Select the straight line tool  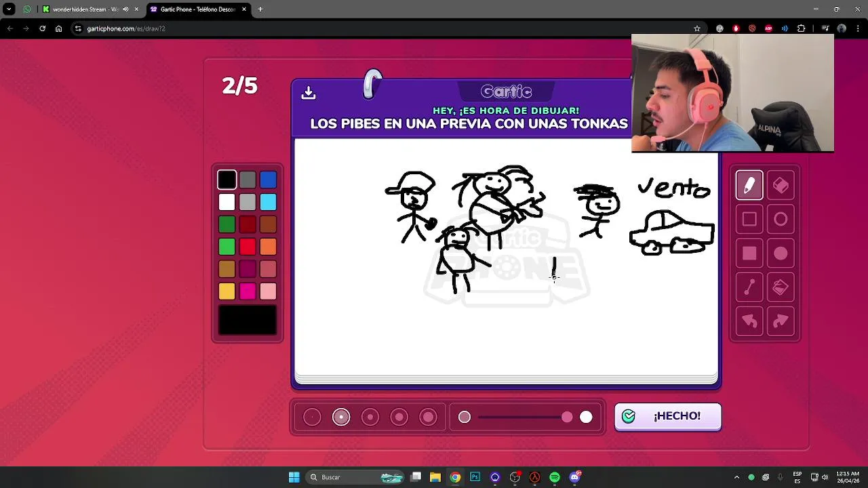click(749, 287)
